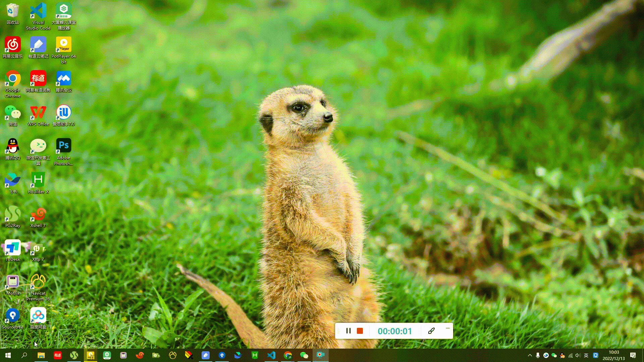This screenshot has width=644, height=362.
Task: Toggle the input language indicator 英
Action: pyautogui.click(x=586, y=355)
